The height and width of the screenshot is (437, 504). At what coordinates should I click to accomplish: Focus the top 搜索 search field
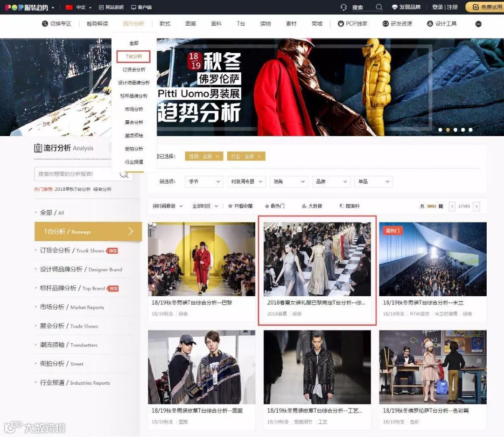(x=362, y=7)
